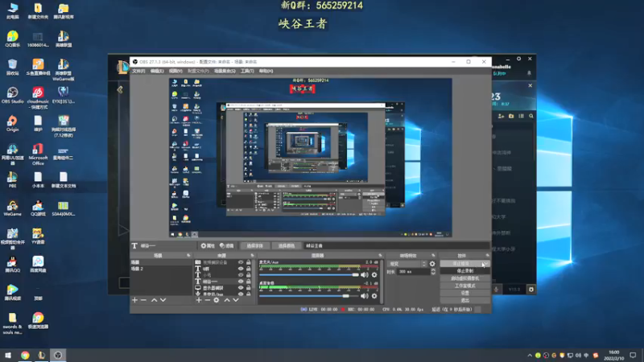
Task: Open 桌面音频 audio settings gear
Action: [x=374, y=295]
